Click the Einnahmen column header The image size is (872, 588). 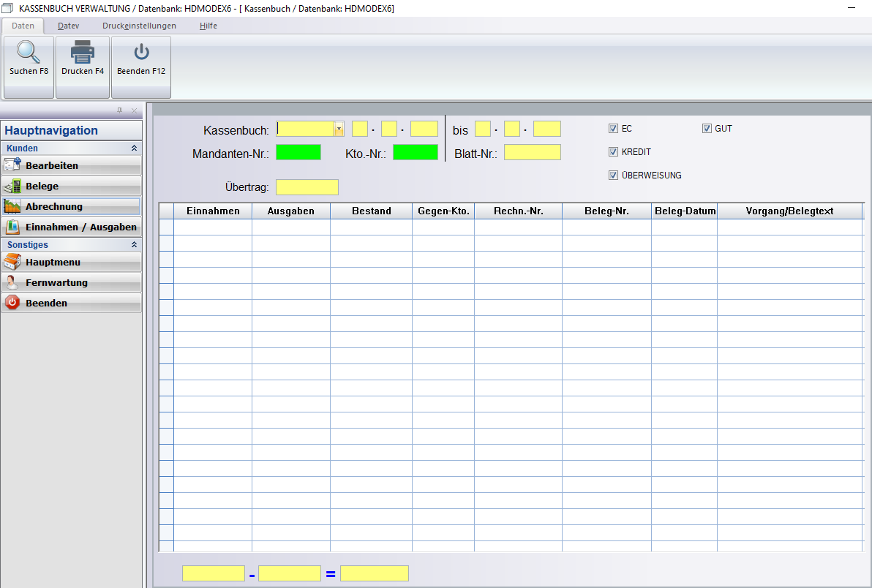(x=213, y=211)
